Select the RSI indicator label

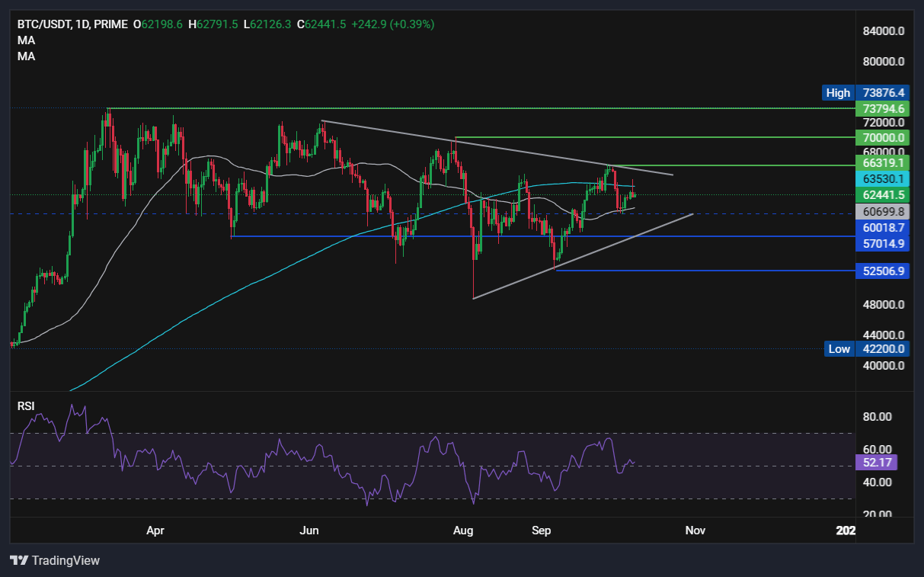(x=26, y=406)
